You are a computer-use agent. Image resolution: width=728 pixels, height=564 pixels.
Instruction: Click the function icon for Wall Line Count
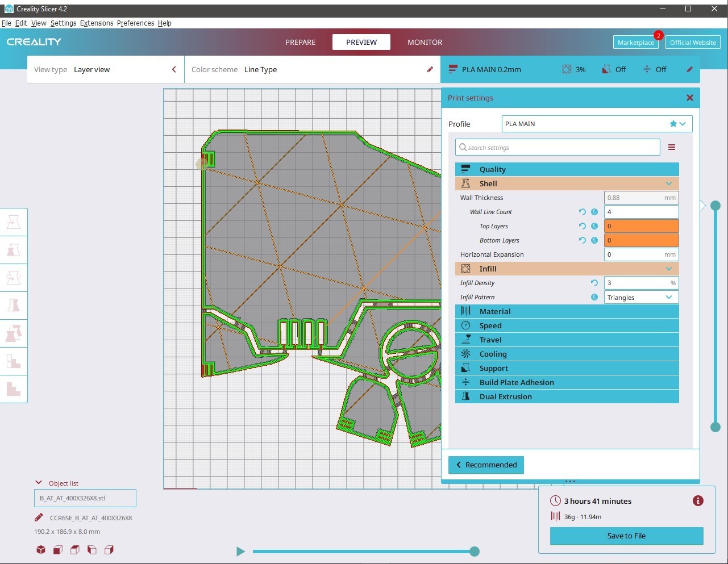click(594, 212)
